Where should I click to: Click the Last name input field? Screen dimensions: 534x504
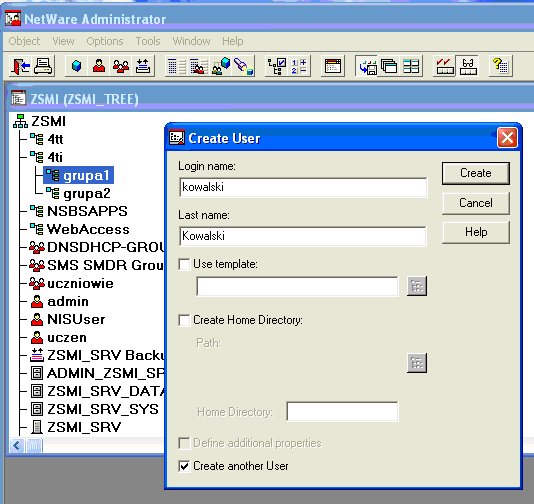point(303,236)
